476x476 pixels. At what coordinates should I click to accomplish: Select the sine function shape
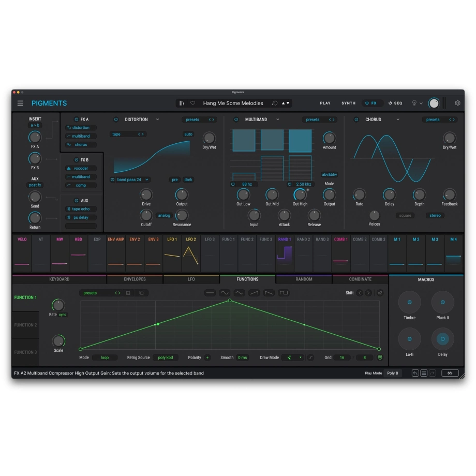[x=225, y=293]
